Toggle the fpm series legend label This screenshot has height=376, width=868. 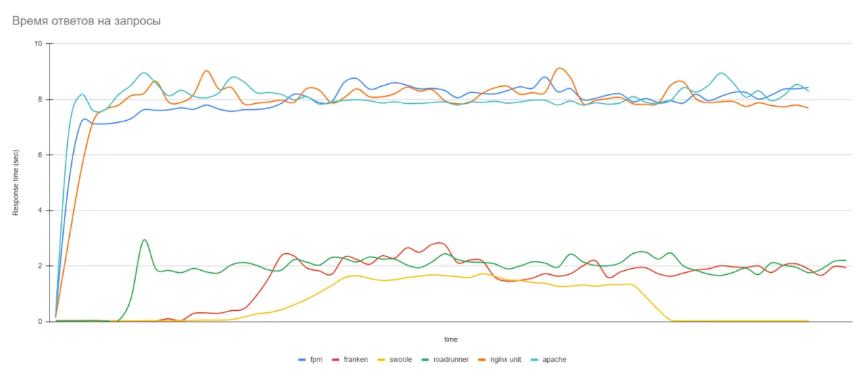coord(316,360)
